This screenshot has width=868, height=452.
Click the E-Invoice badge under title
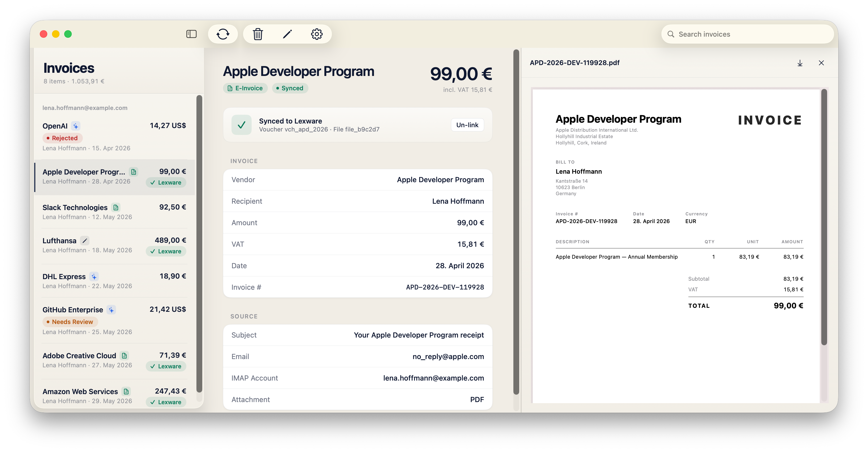[x=245, y=88]
